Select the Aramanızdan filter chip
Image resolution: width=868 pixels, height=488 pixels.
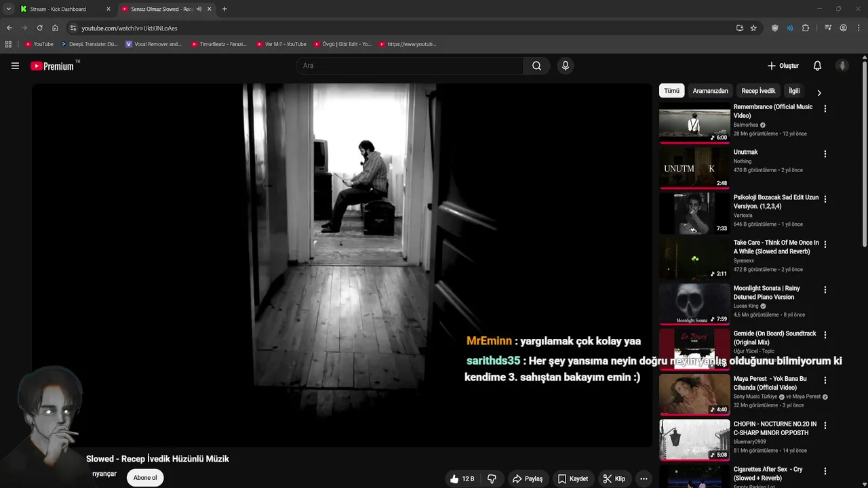[x=710, y=91]
